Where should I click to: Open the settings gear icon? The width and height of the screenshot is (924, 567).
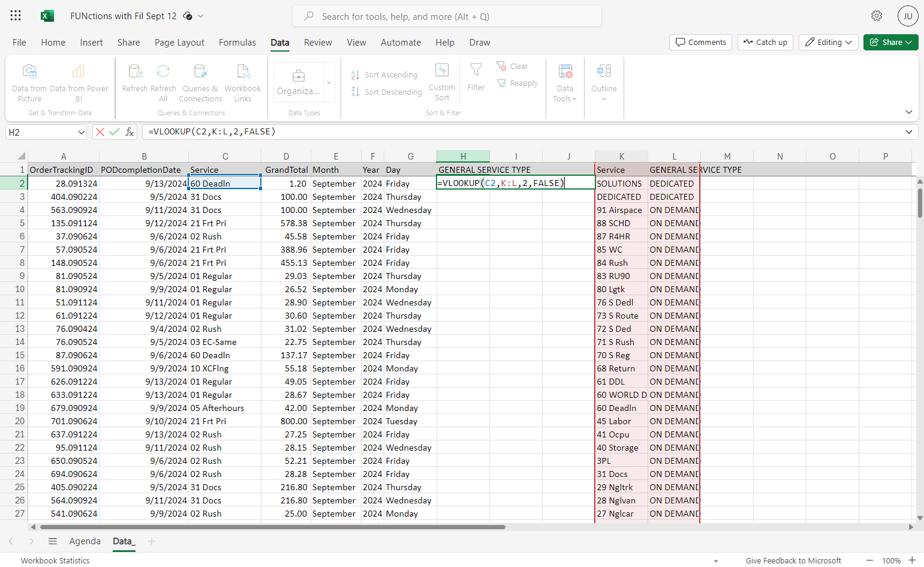pyautogui.click(x=877, y=16)
